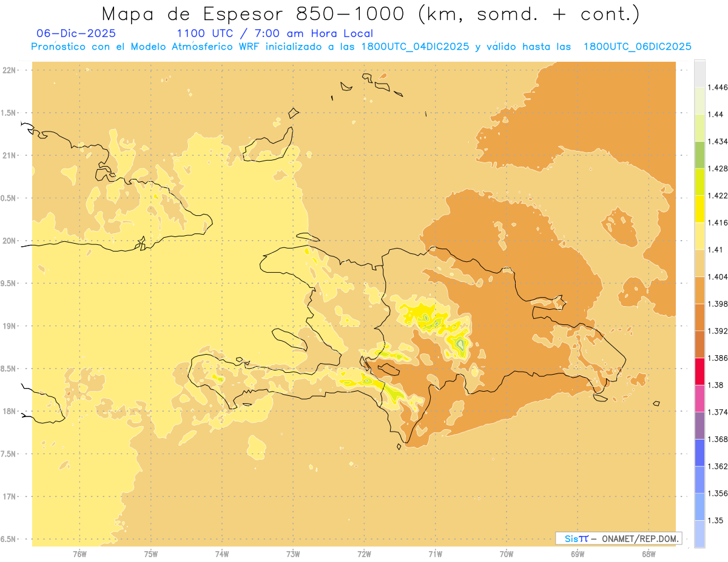This screenshot has height=562, width=728.
Task: Click the 75W longitude label
Action: (151, 554)
